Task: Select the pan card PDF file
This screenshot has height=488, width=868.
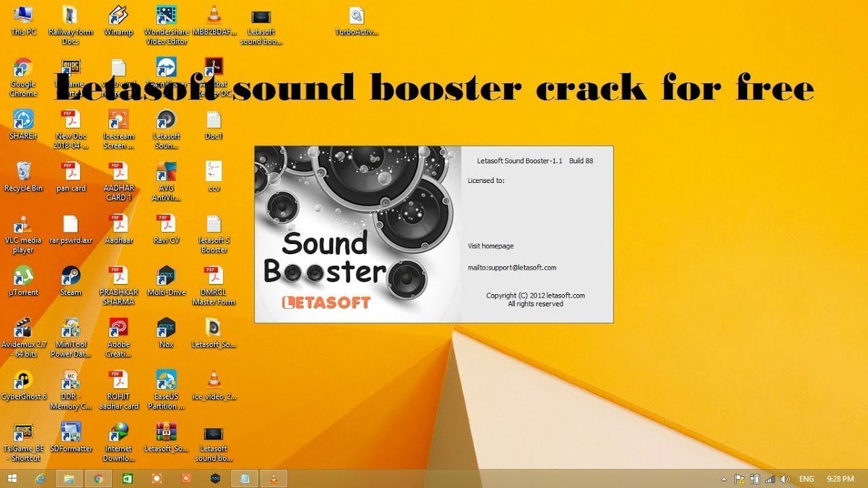Action: tap(71, 177)
